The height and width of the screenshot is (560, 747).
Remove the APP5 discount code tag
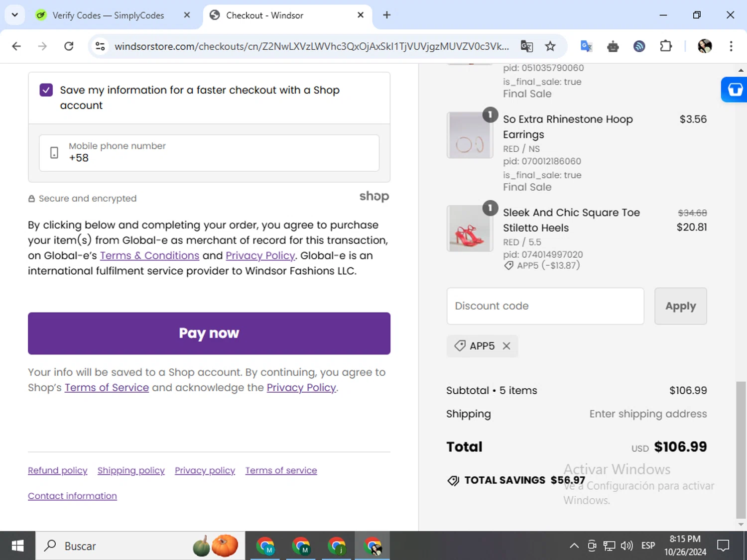(x=506, y=346)
